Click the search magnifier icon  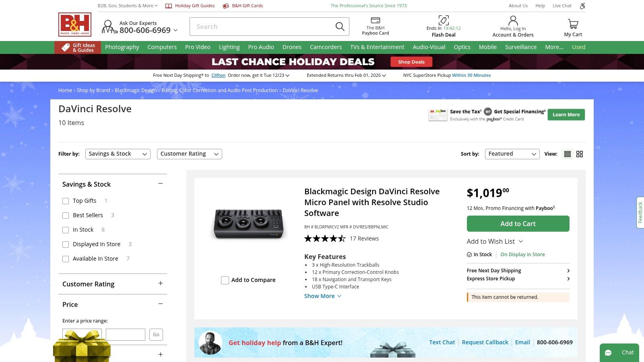(x=339, y=26)
